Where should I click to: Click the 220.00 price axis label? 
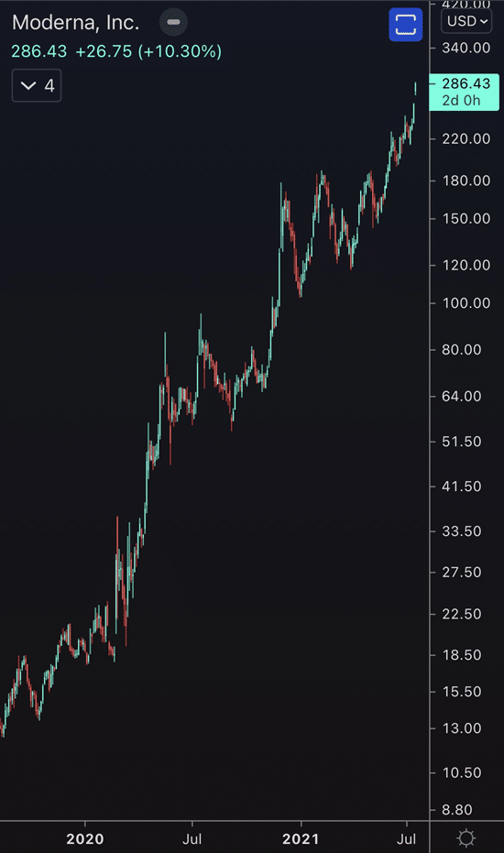tap(466, 138)
